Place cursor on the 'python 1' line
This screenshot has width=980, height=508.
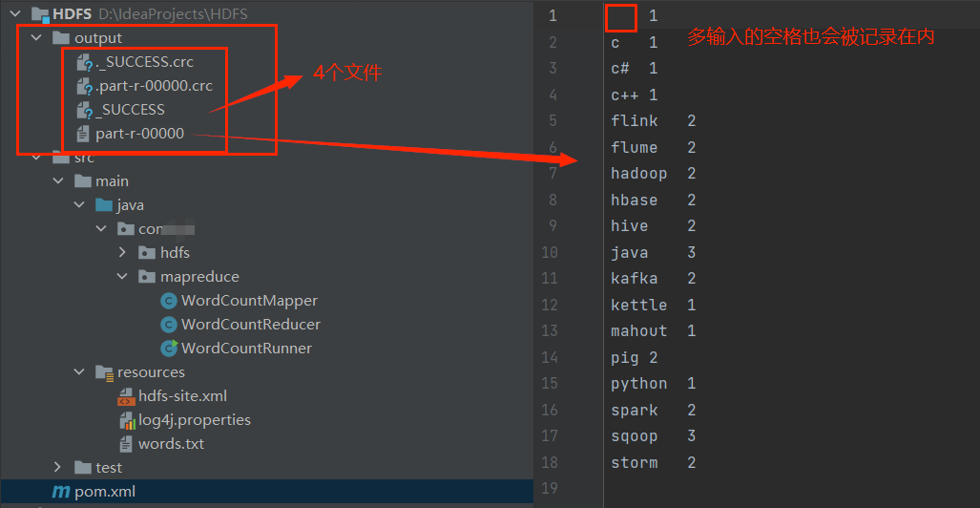pos(653,384)
